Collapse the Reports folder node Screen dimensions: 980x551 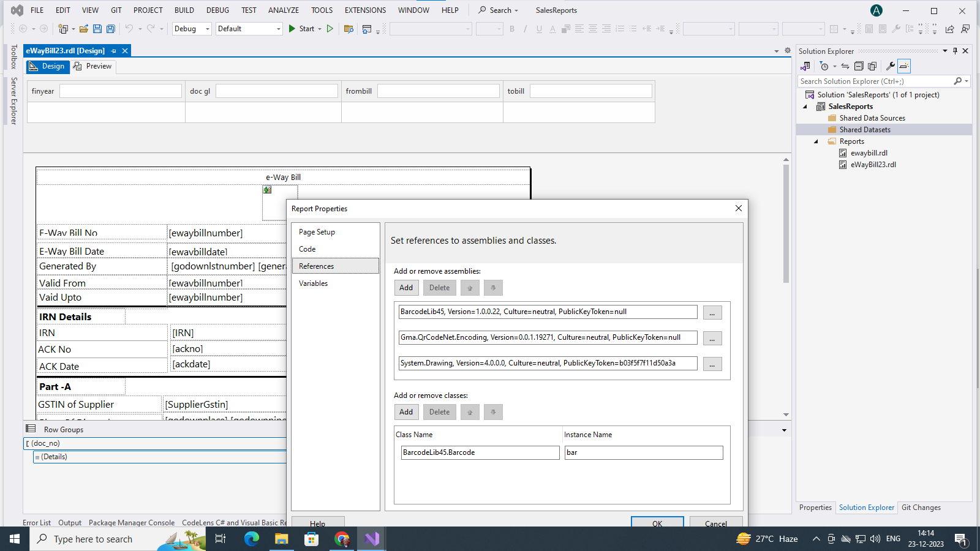click(x=816, y=141)
